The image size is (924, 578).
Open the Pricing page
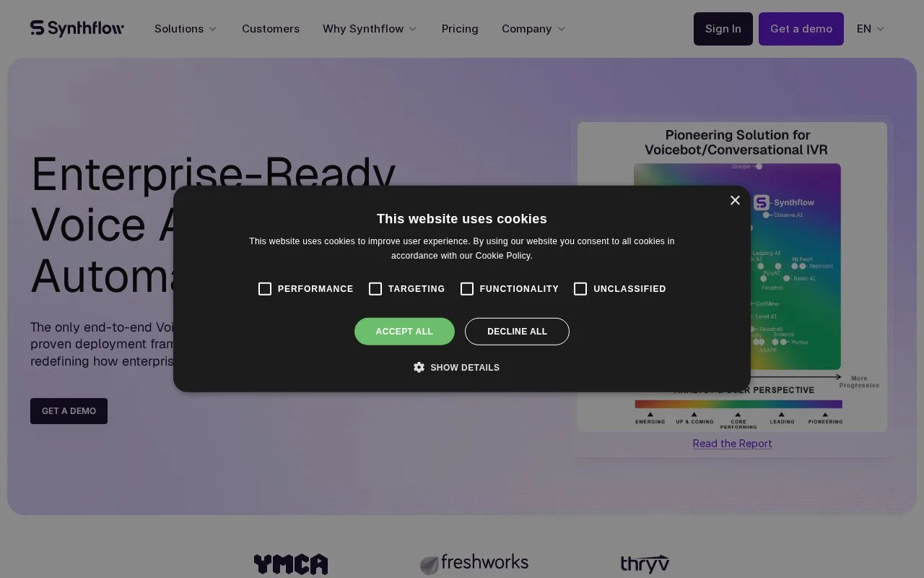tap(460, 29)
